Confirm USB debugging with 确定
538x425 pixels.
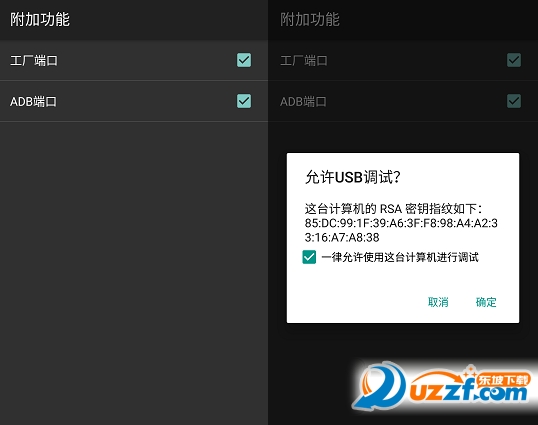tap(486, 302)
